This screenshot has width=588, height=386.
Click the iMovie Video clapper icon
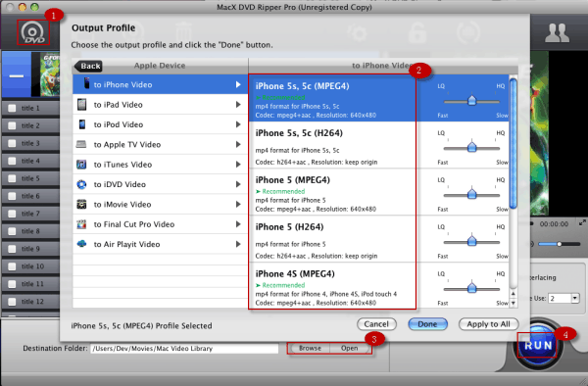pos(81,204)
